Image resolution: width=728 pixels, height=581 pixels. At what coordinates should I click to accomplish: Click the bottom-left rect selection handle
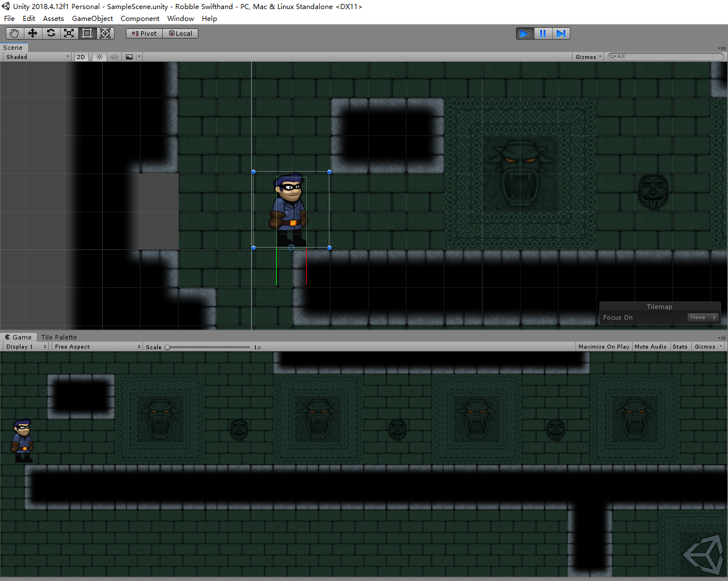(253, 248)
